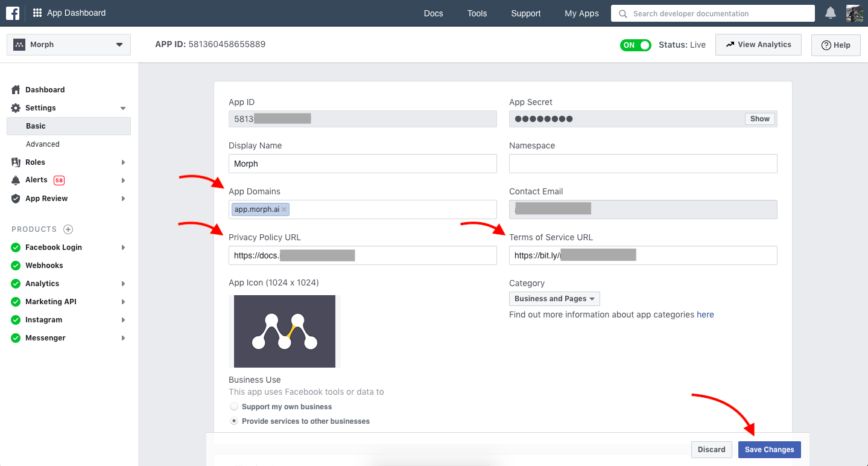Click the Save Changes button
The image size is (868, 466).
coord(769,450)
